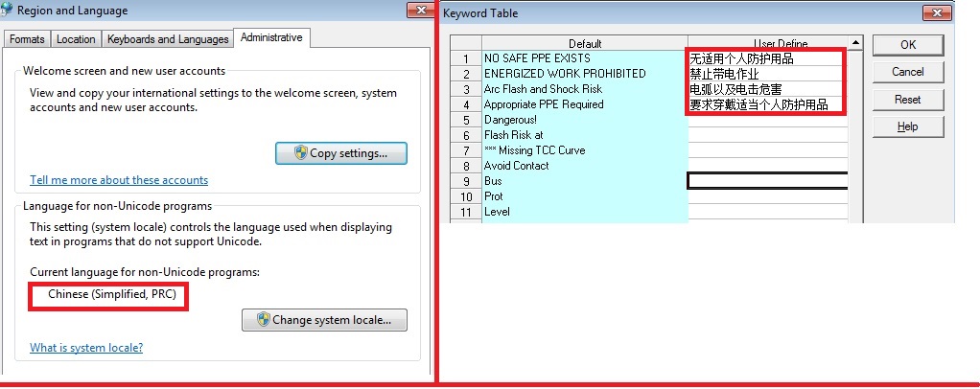The width and height of the screenshot is (980, 389).
Task: Select row 1 header in Keyword Table
Action: (x=465, y=58)
